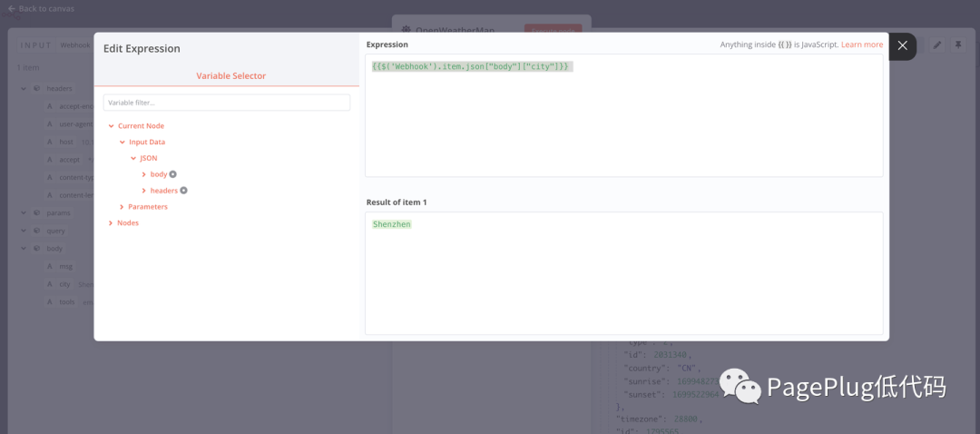Click the pin icon at top right
Image resolution: width=980 pixels, height=434 pixels.
[957, 45]
